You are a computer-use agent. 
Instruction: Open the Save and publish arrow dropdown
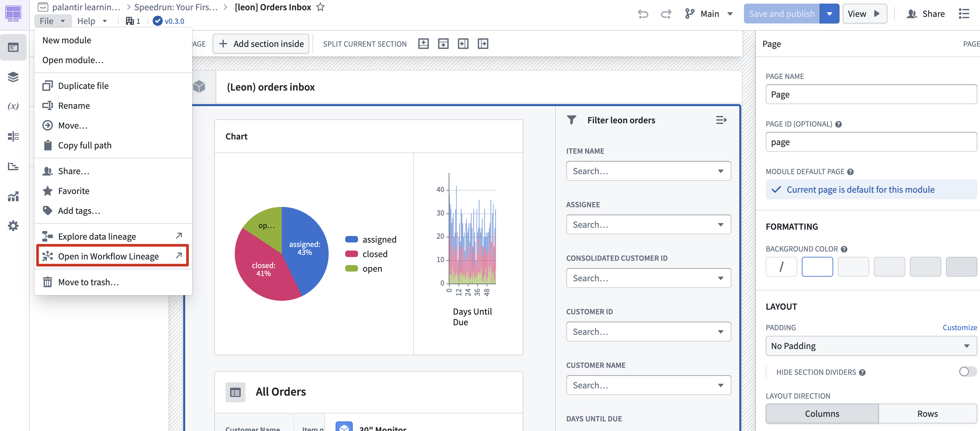pyautogui.click(x=829, y=14)
